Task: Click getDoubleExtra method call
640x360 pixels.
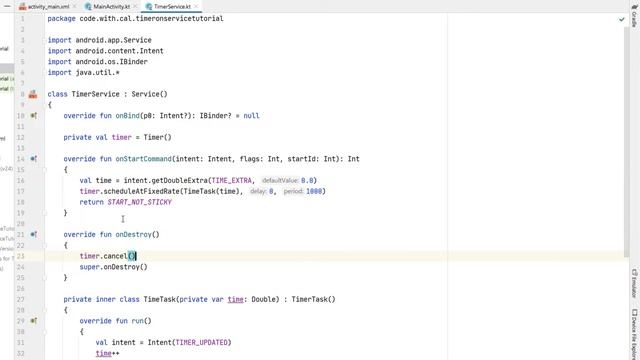Action: click(x=180, y=180)
